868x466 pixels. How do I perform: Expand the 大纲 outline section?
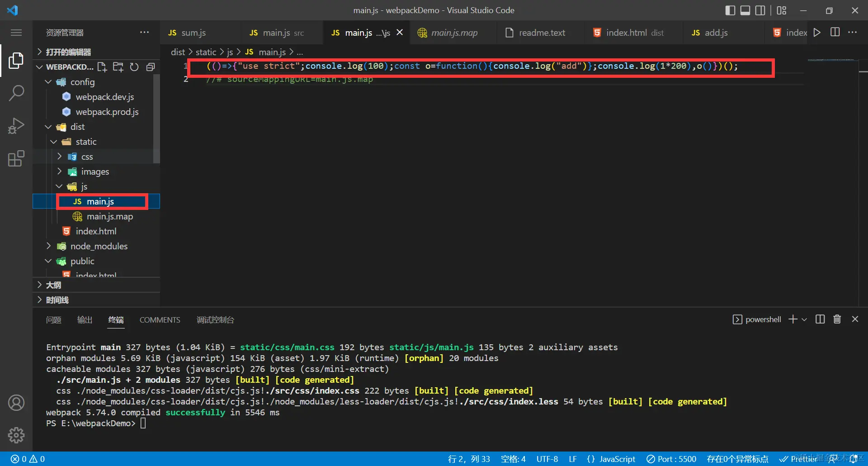[x=96, y=285]
